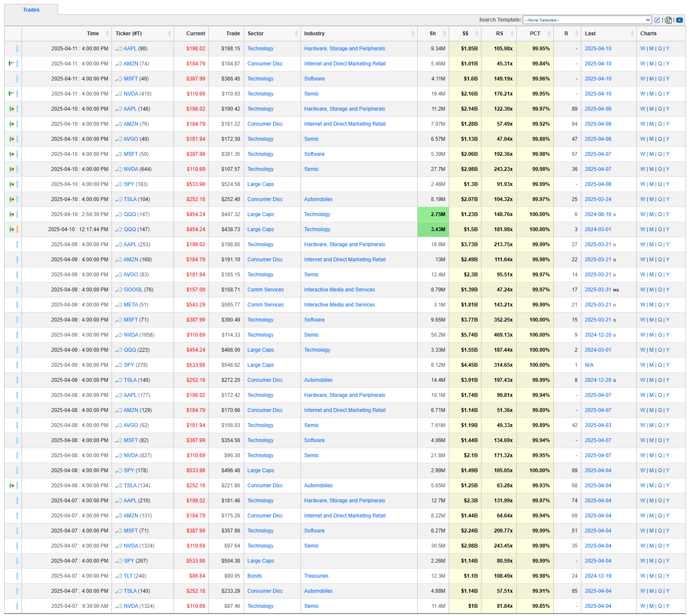Click green highlighted 3.43M shares cell
This screenshot has height=616, width=689.
pos(433,229)
